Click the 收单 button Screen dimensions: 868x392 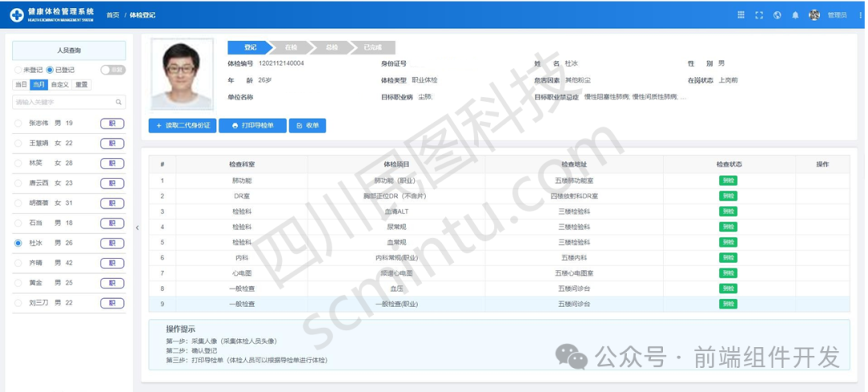click(307, 125)
